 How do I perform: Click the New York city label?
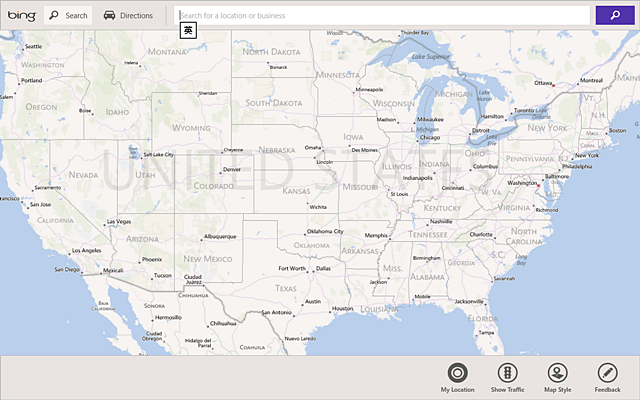[587, 156]
